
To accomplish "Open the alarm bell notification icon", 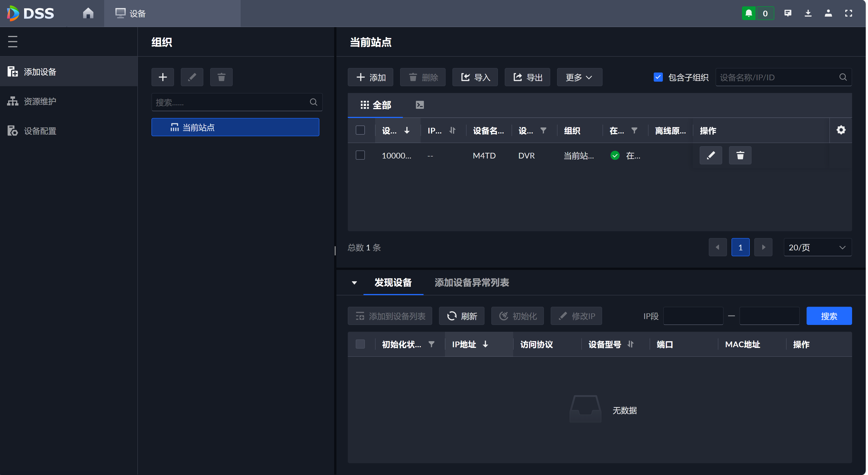I will coord(749,13).
